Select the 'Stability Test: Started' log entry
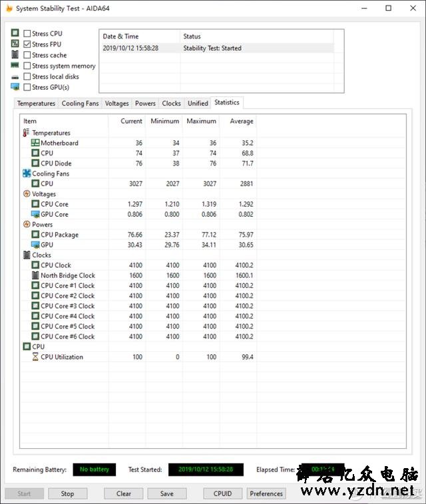 coord(217,49)
